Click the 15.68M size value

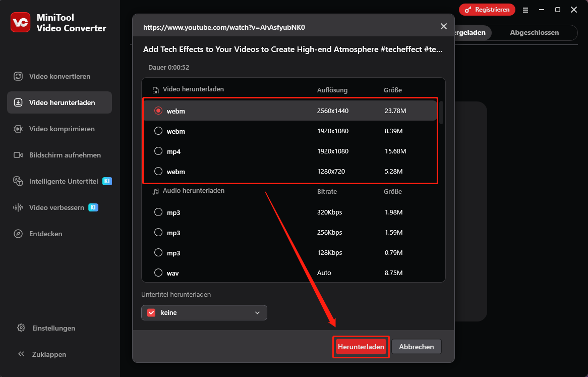click(395, 151)
